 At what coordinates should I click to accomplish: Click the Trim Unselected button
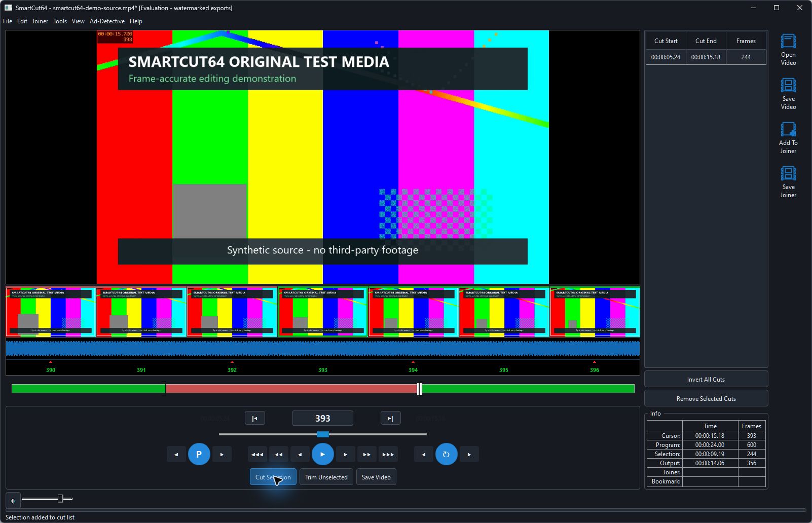point(326,477)
